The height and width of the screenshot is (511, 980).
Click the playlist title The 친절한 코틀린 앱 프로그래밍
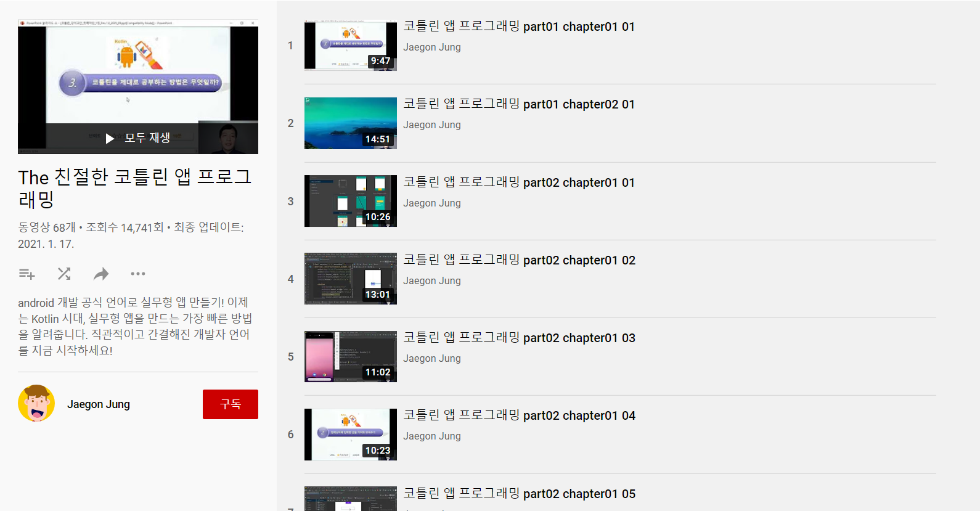tap(135, 188)
